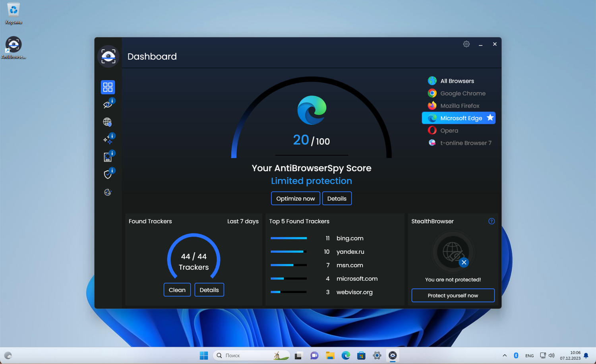Launch Microsoft Edge from the taskbar

click(x=345, y=355)
